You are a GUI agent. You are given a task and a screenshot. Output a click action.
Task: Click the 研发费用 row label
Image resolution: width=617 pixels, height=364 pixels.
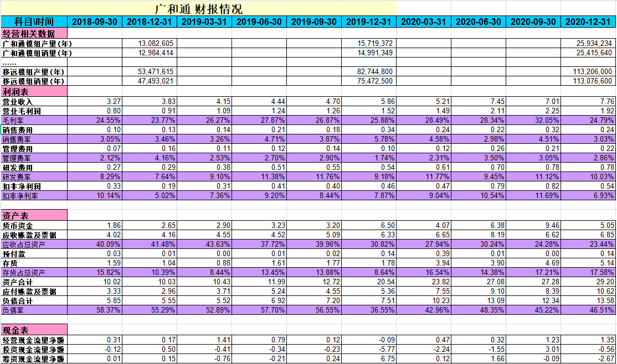click(x=34, y=168)
